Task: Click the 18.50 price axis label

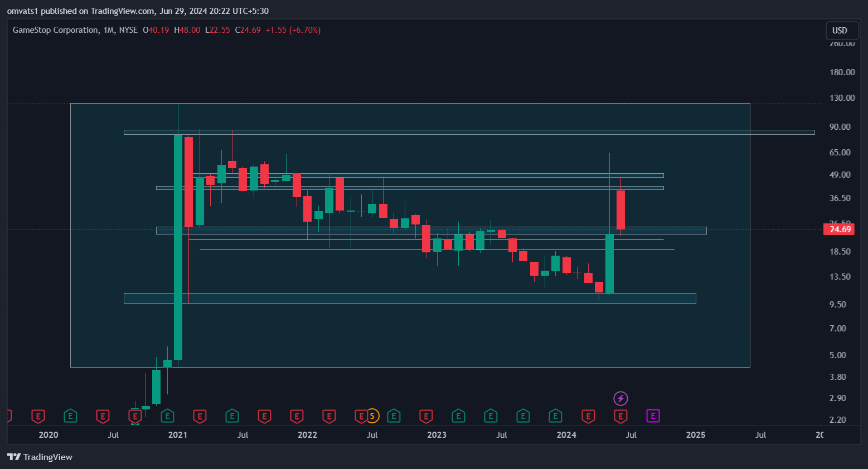Action: click(840, 251)
